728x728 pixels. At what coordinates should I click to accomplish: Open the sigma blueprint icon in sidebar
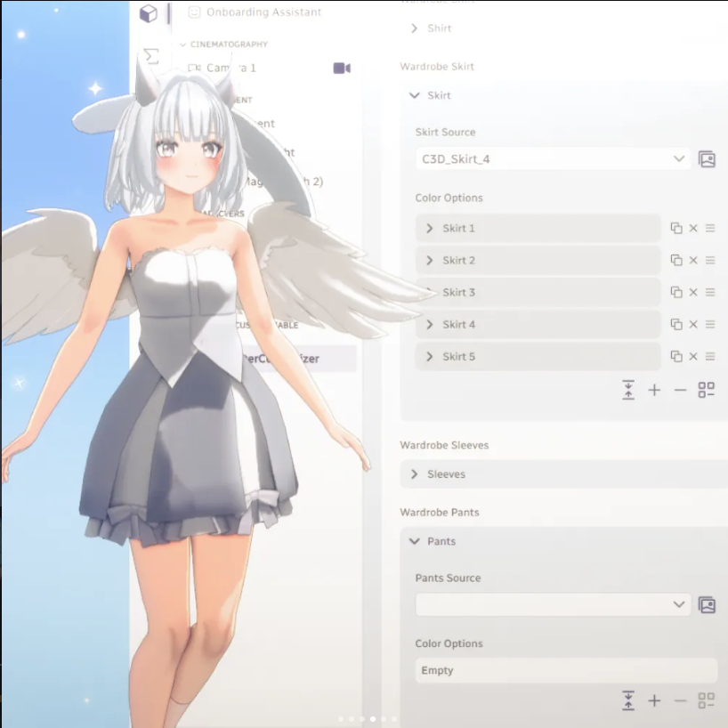point(151,56)
